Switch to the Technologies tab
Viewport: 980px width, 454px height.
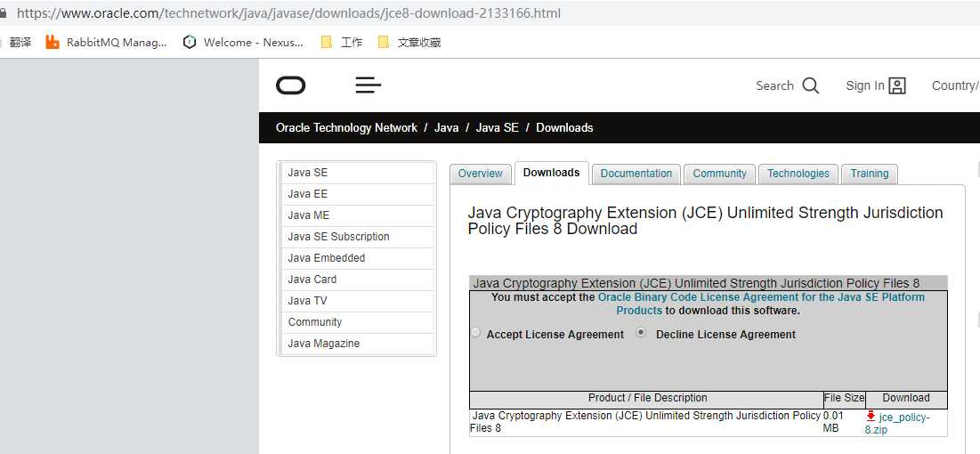[798, 174]
